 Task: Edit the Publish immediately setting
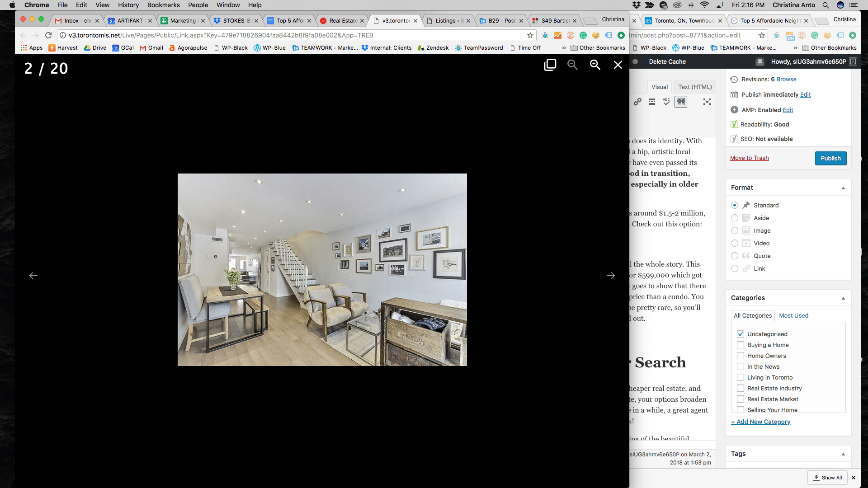pos(805,94)
